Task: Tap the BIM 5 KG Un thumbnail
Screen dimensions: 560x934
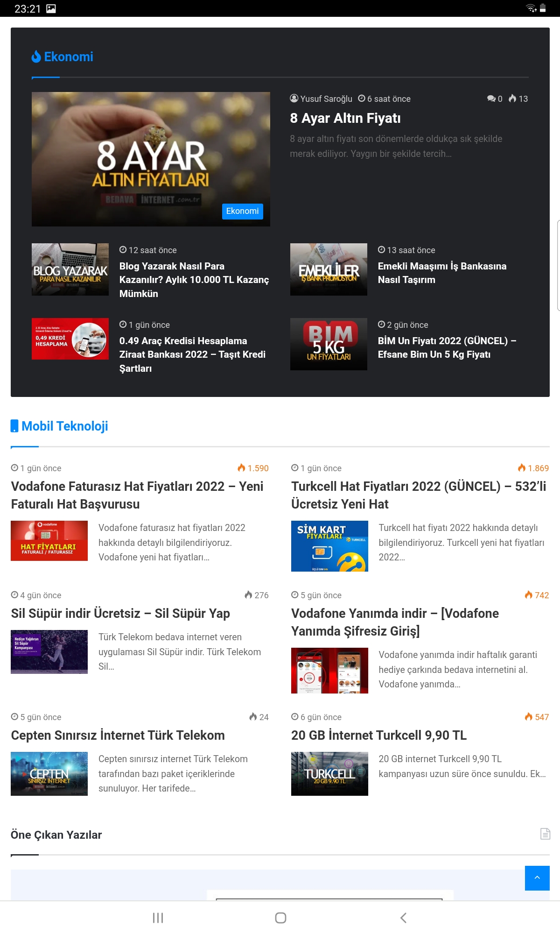Action: click(329, 344)
